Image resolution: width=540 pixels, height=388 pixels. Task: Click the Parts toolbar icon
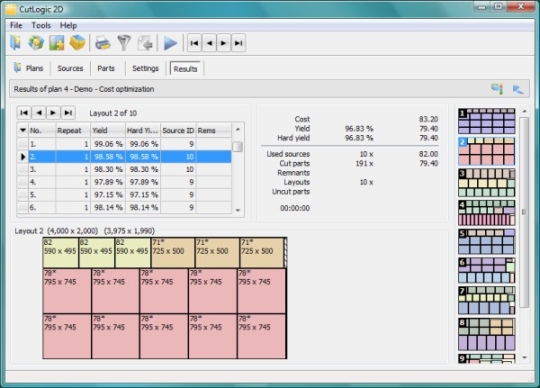56,43
